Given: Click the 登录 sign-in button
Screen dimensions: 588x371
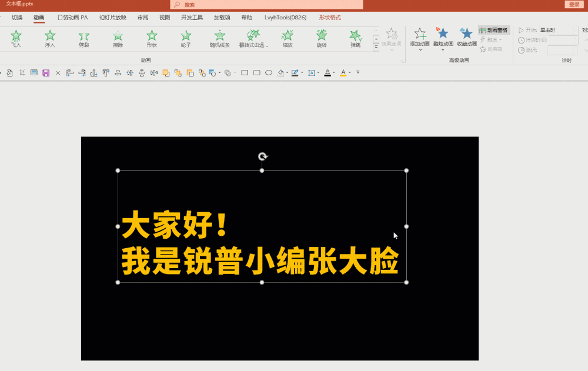Looking at the screenshot, I should [574, 5].
